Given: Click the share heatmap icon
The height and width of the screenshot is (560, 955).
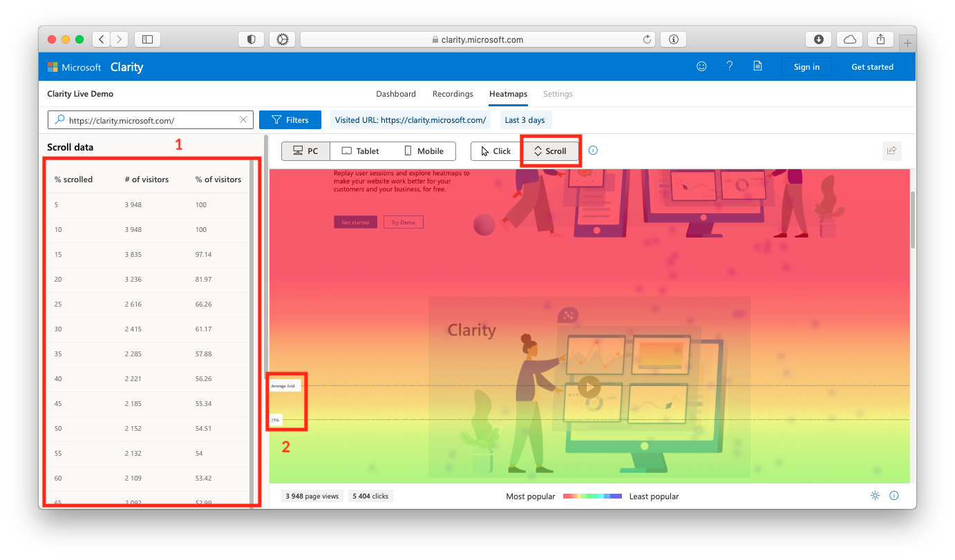Looking at the screenshot, I should (x=891, y=151).
